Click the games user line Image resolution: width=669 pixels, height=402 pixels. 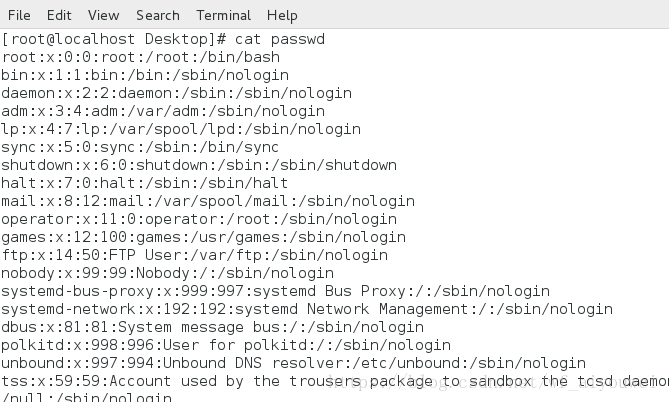point(204,237)
